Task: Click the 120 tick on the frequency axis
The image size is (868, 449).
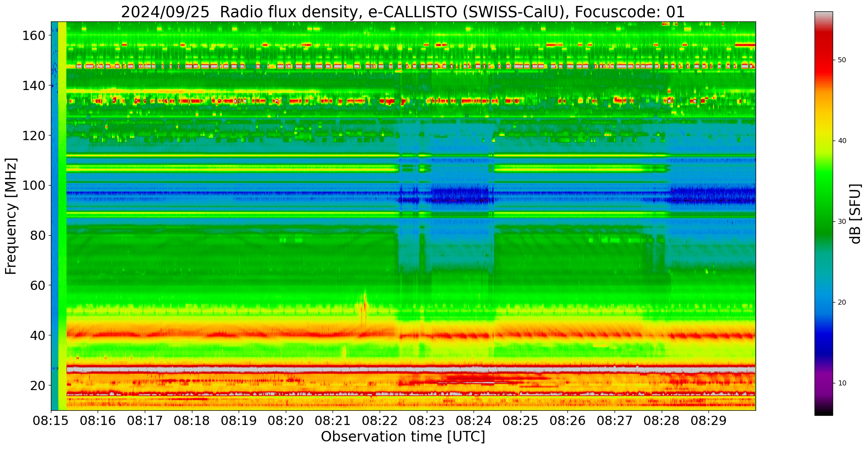Action: tap(34, 135)
